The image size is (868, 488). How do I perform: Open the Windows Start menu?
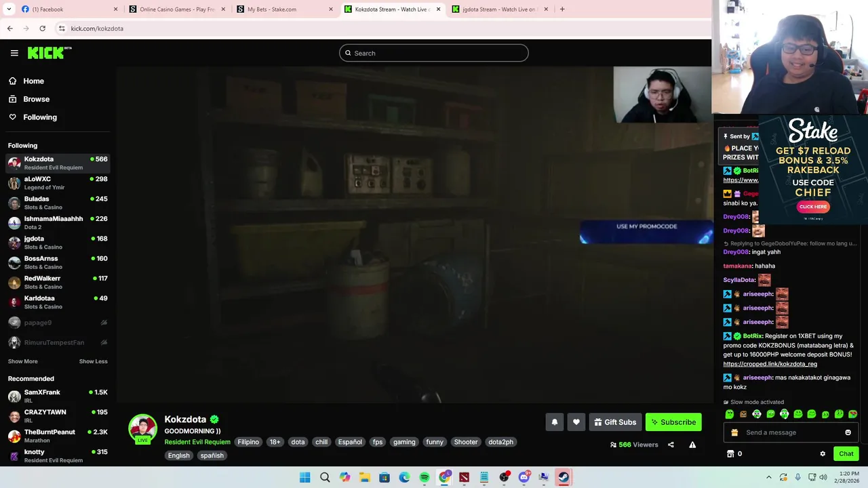(305, 477)
